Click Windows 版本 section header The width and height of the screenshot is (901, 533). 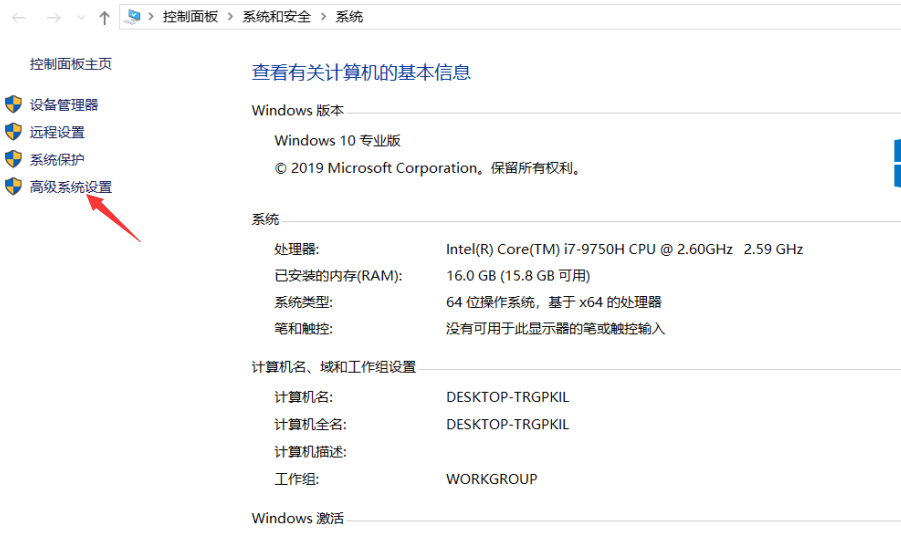pyautogui.click(x=298, y=110)
